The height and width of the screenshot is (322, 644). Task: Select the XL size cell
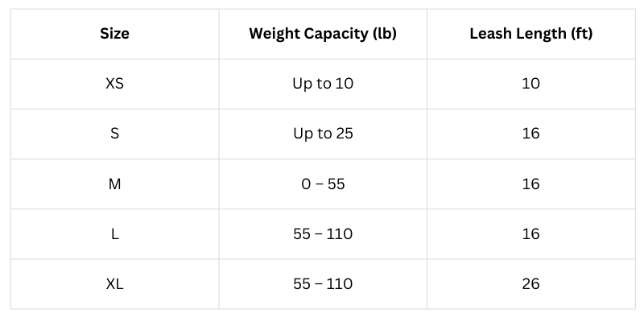pos(114,284)
